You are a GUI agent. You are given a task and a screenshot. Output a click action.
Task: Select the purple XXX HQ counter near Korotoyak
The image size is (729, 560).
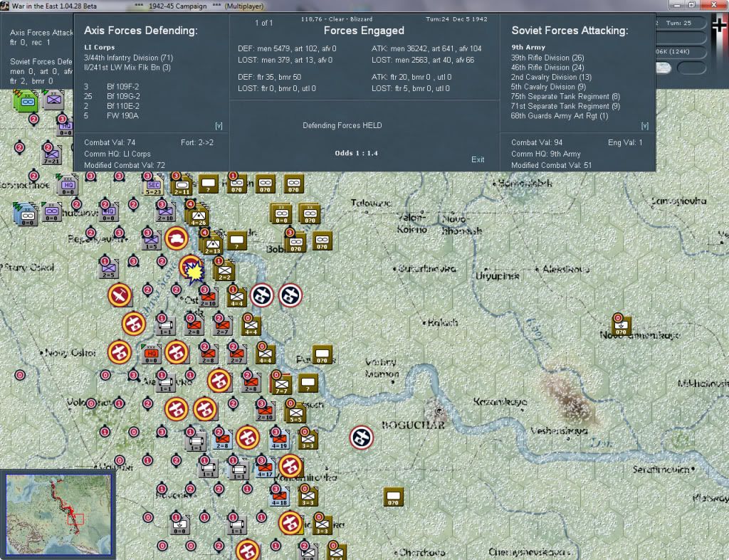[x=68, y=186]
